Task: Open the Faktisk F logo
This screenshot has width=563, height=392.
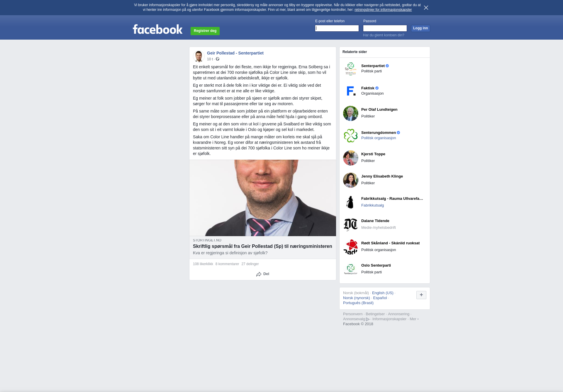Action: 351,91
